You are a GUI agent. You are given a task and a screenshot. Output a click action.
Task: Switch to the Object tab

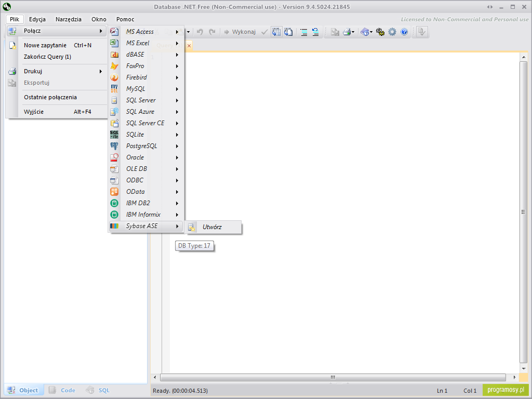(24, 390)
